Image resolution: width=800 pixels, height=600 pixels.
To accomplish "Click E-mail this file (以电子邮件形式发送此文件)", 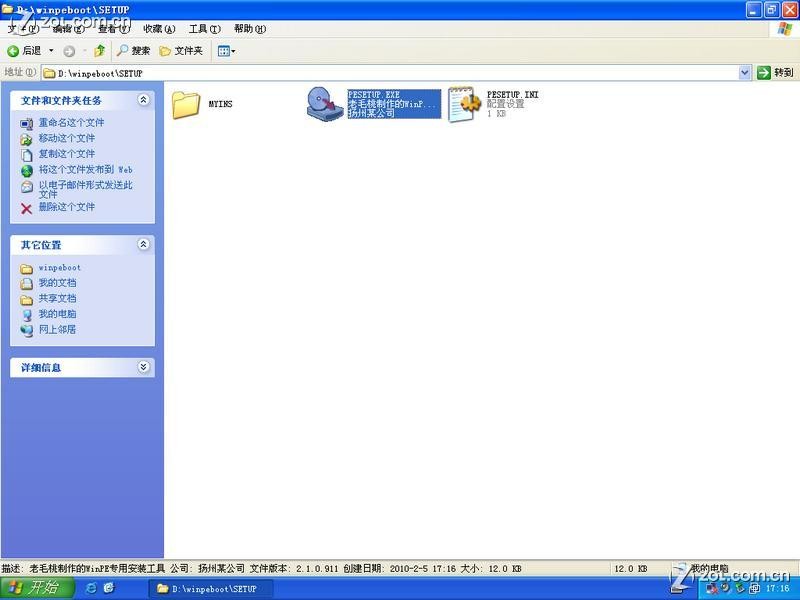I will (x=85, y=189).
